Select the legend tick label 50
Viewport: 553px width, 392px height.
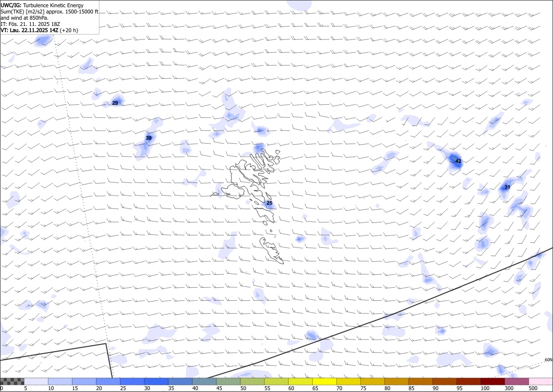pos(243,388)
